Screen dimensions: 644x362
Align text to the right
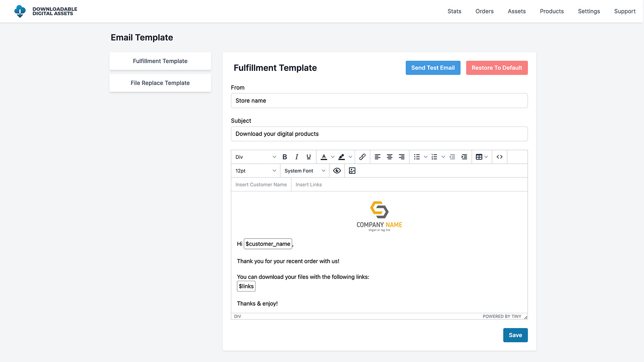pos(402,157)
